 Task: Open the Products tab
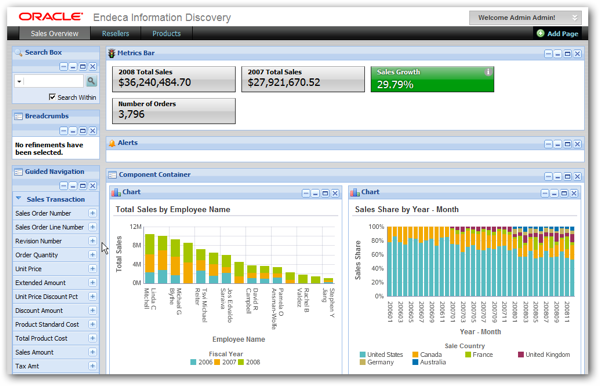tap(166, 33)
